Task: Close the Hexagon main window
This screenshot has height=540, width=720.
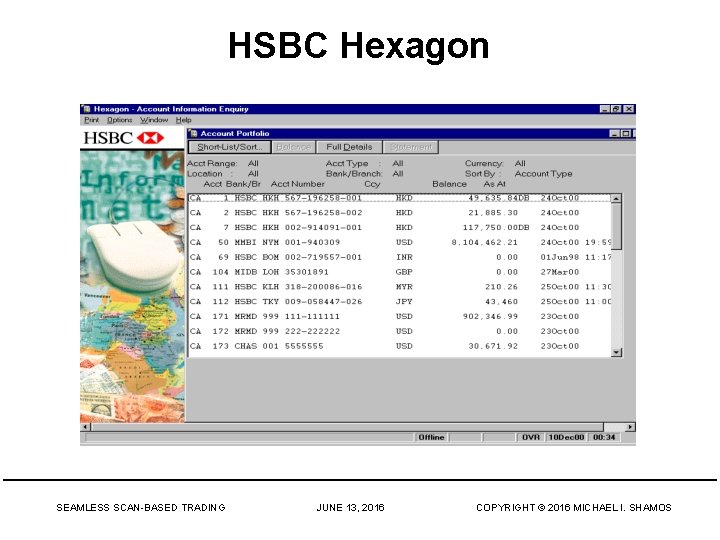Action: pyautogui.click(x=629, y=109)
